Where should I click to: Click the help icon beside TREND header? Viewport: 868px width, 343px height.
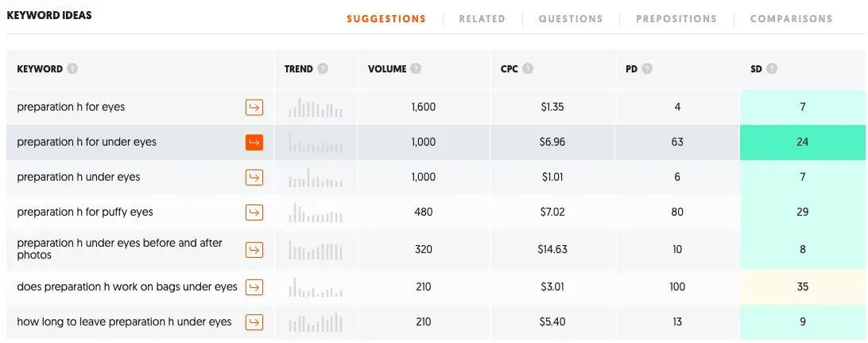323,69
